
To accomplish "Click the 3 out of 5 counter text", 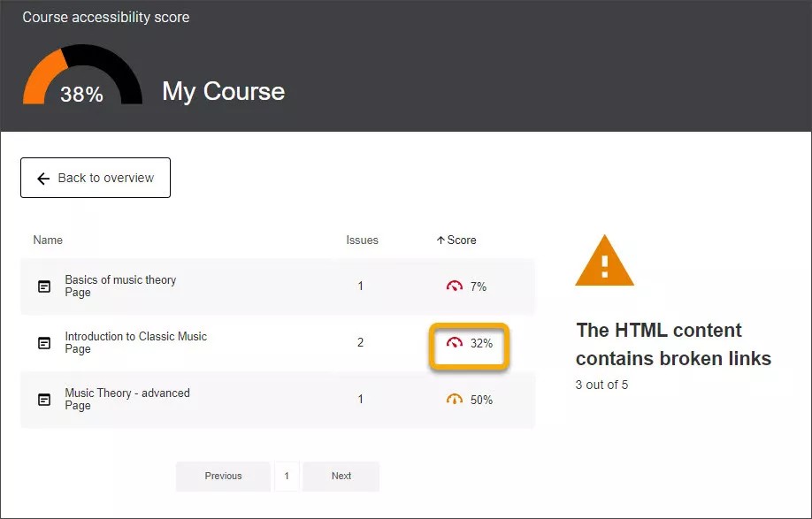I will pyautogui.click(x=601, y=385).
